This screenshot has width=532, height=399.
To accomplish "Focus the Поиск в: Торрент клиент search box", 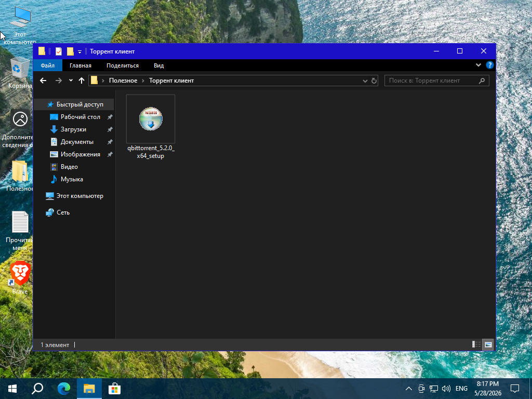I will coord(436,81).
